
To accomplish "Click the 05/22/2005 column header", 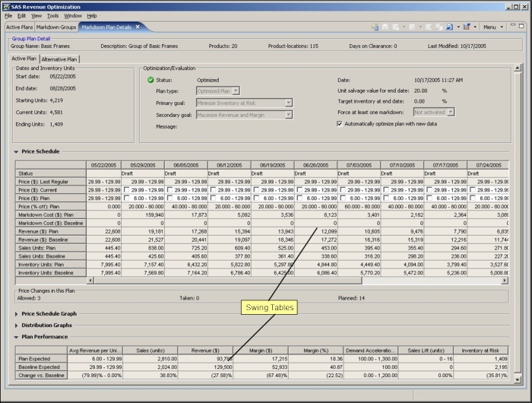I will coord(104,165).
